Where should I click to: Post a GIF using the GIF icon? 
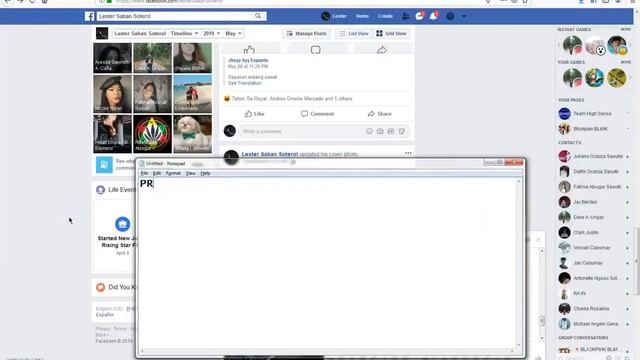391,131
